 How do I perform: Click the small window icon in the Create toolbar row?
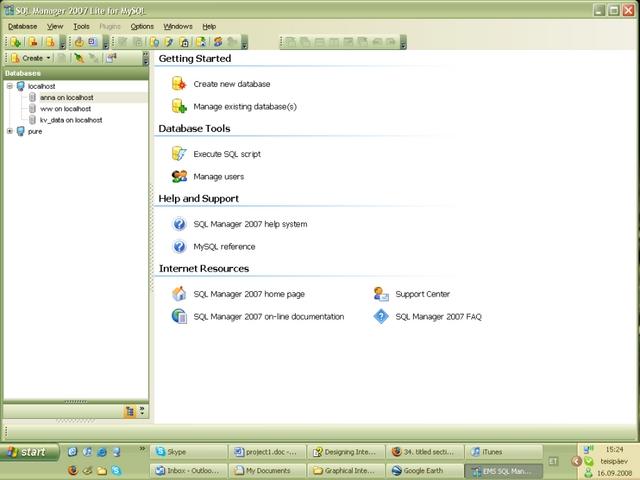coord(111,58)
